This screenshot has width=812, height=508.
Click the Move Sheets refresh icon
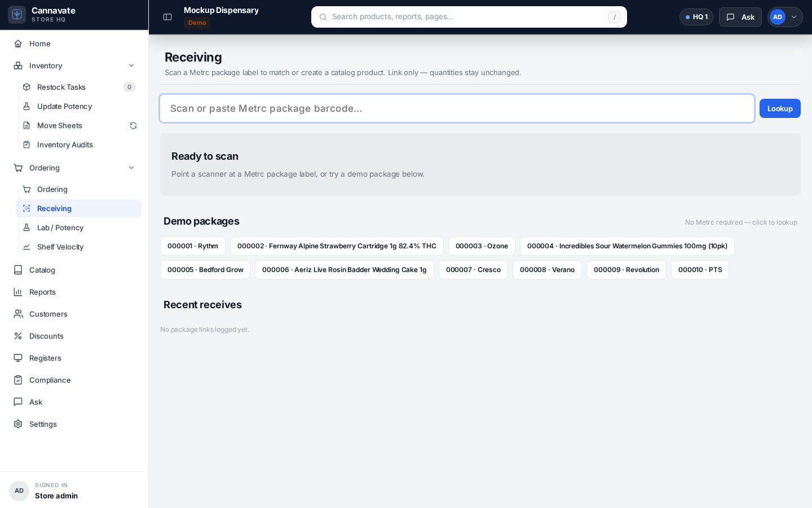(133, 125)
